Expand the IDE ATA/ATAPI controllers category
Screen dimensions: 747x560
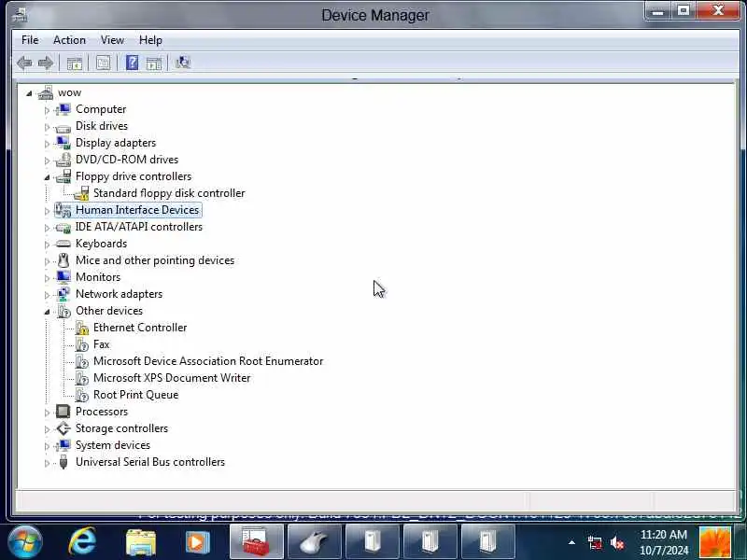[x=47, y=228]
